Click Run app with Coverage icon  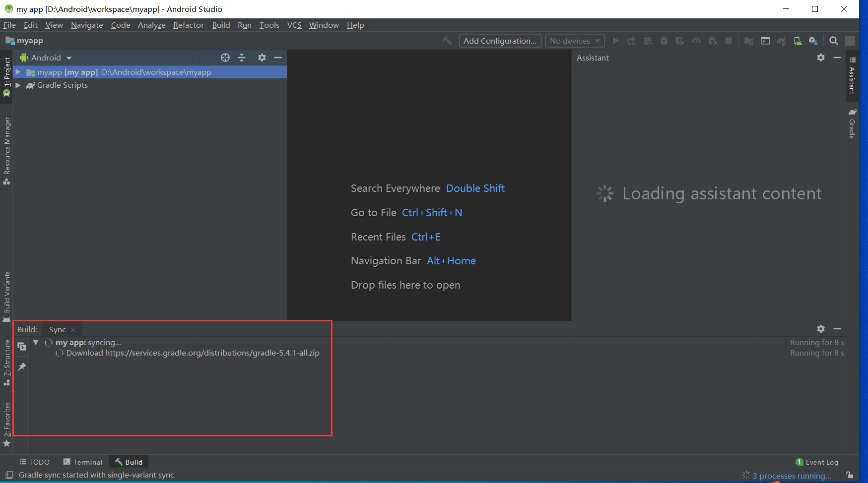pyautogui.click(x=680, y=41)
